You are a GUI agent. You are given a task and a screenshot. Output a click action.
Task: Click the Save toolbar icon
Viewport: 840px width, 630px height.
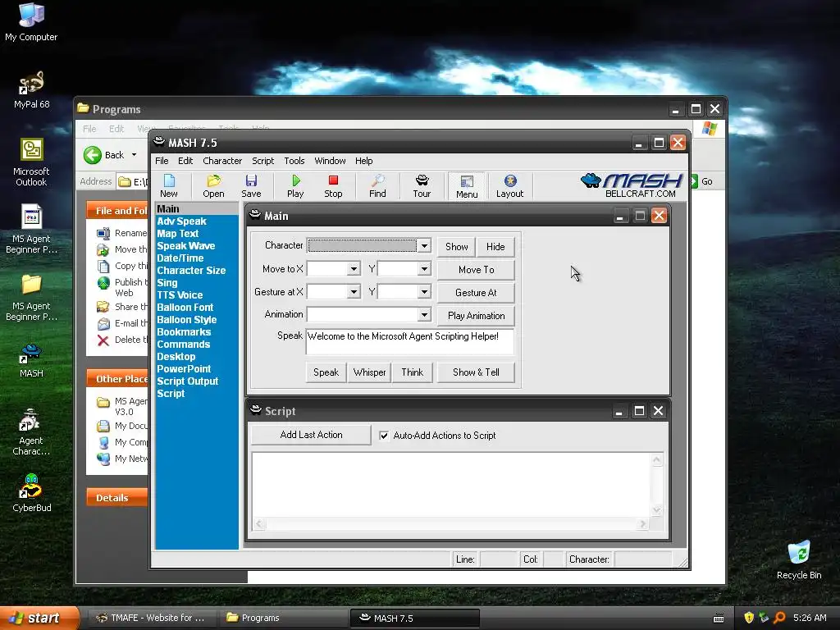pyautogui.click(x=251, y=186)
